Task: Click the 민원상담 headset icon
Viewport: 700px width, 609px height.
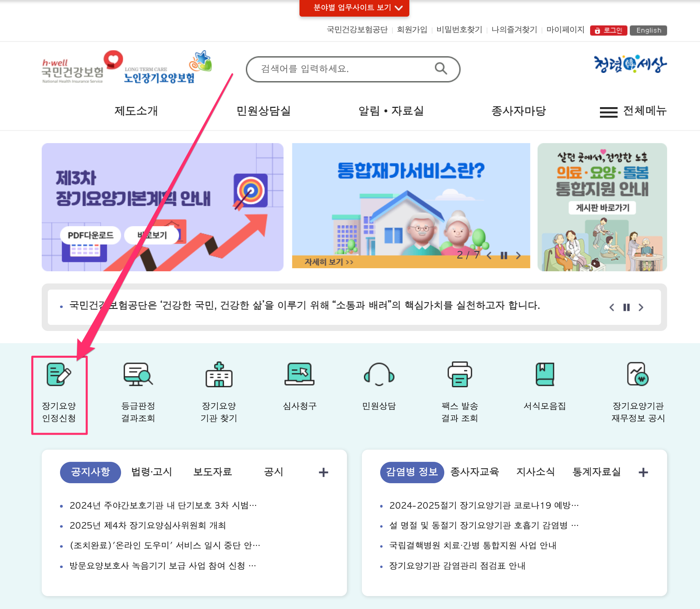Action: click(x=379, y=374)
